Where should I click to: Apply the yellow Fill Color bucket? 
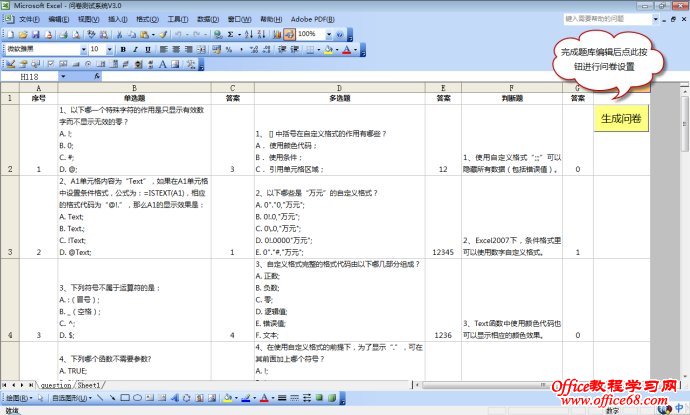tap(328, 50)
